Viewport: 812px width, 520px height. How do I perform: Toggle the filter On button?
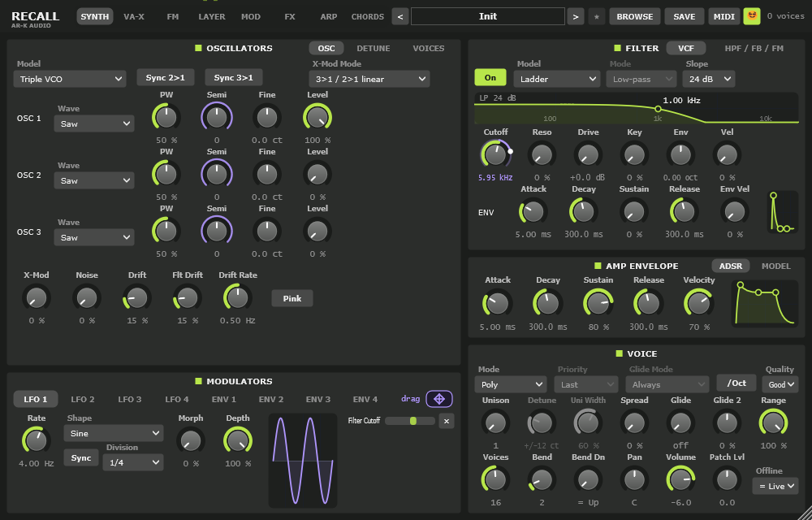point(490,78)
